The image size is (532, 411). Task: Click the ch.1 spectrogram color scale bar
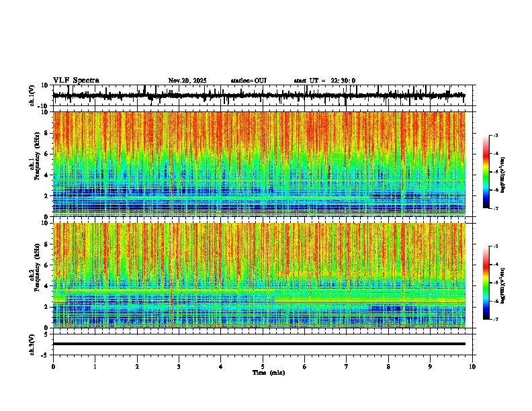486,172
